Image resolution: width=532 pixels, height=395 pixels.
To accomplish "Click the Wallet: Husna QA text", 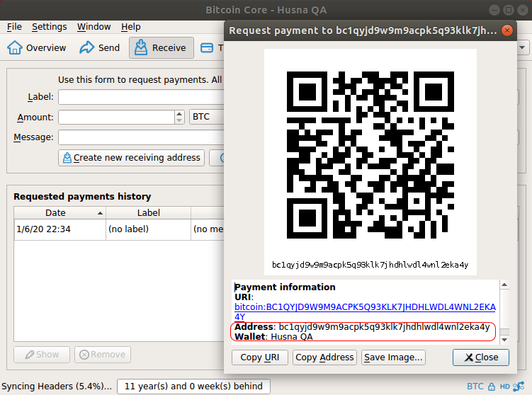I will tap(273, 337).
